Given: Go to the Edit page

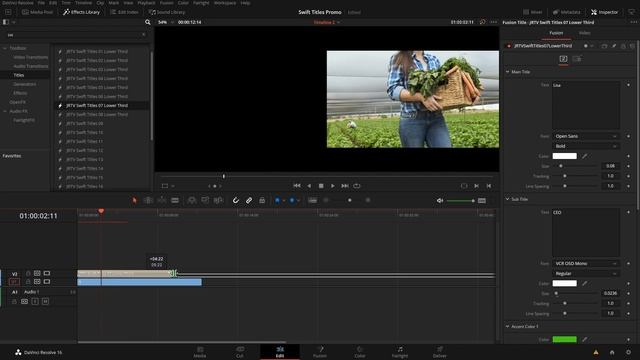Looking at the screenshot, I should tap(280, 352).
